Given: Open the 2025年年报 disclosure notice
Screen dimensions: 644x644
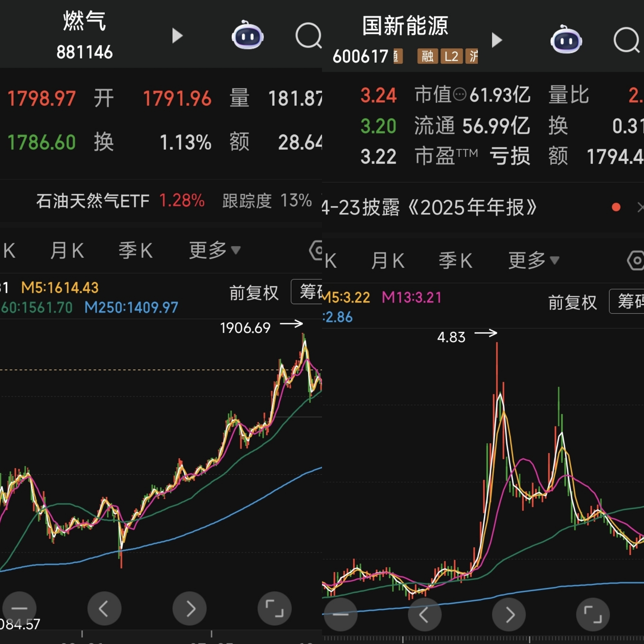Looking at the screenshot, I should [467, 207].
